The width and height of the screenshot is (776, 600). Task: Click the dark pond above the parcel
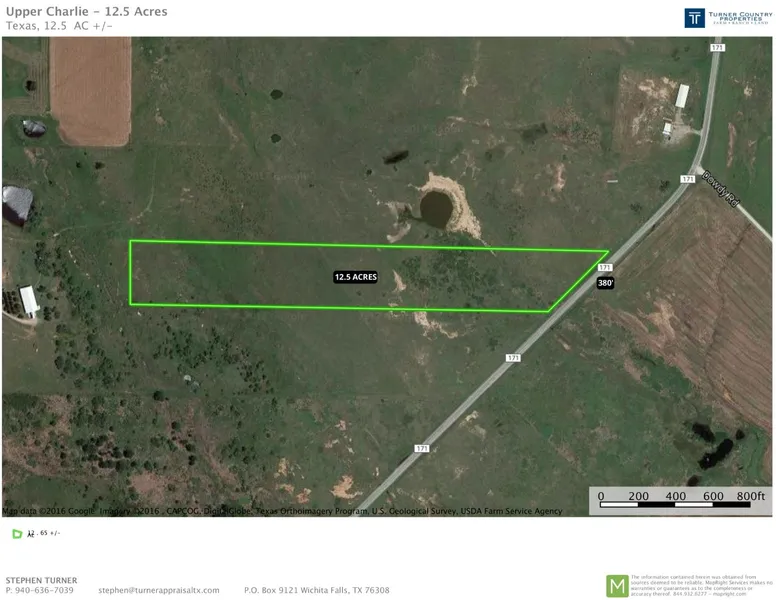[x=435, y=209]
